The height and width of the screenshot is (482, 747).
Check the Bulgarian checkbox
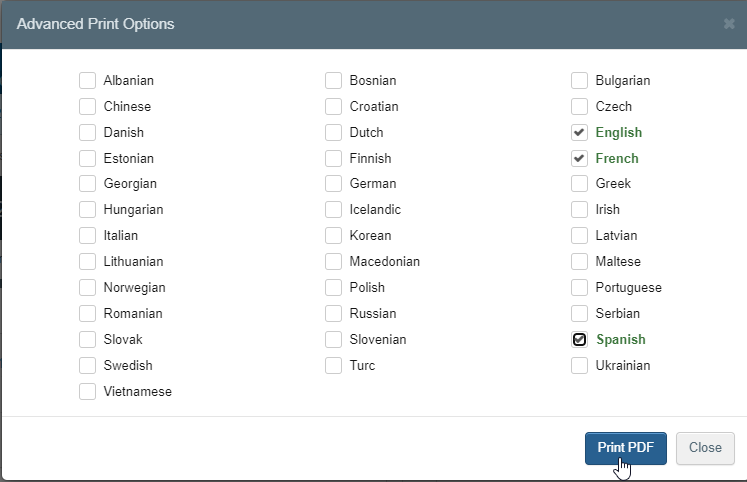[x=579, y=80]
